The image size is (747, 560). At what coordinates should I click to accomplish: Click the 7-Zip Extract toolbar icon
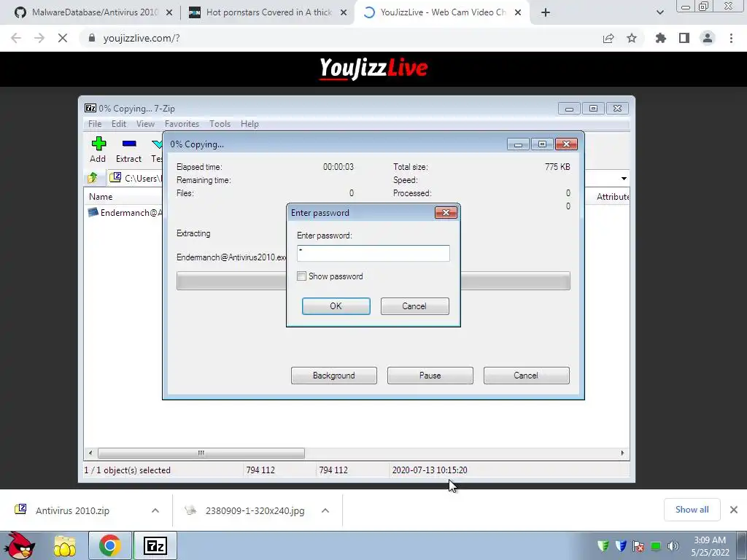coord(129,144)
